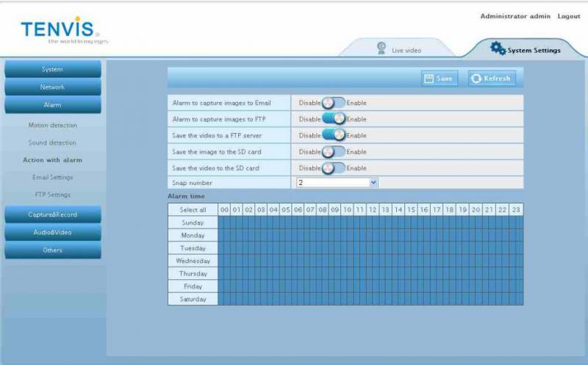Screen dimensions: 588x365
Task: Click Select all in alarm schedule
Action: click(193, 210)
